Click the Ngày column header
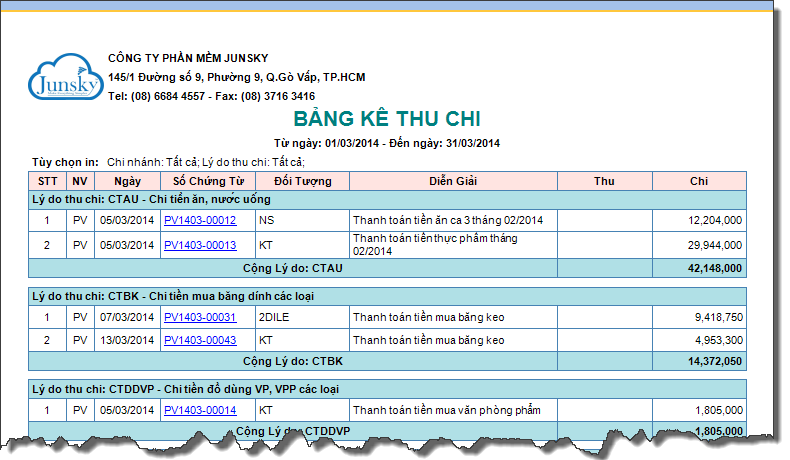 pyautogui.click(x=127, y=181)
